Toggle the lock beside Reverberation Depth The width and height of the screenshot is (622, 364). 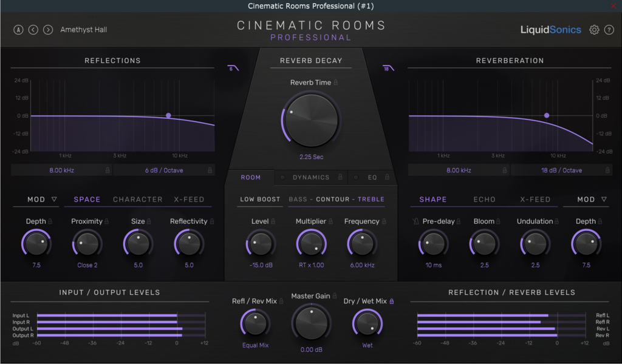point(600,221)
